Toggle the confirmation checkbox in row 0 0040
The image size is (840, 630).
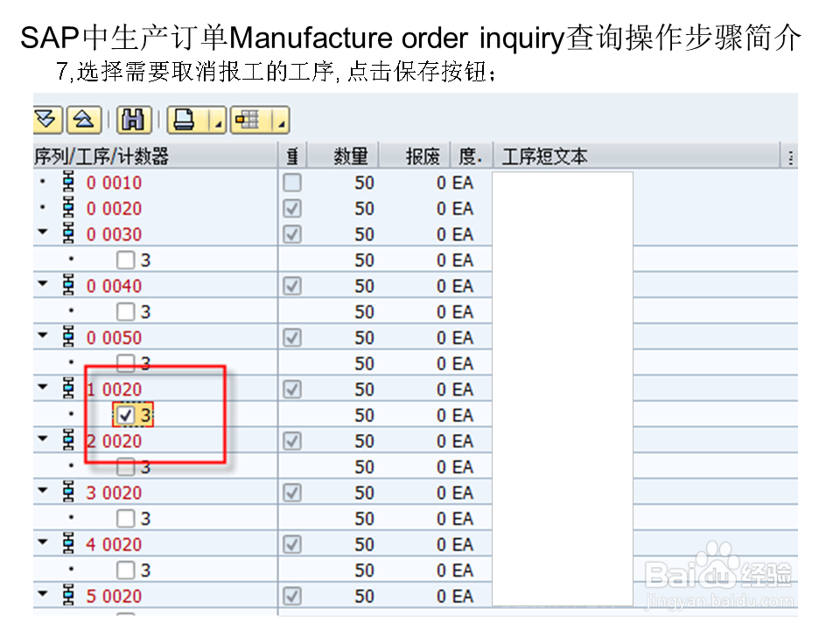(x=292, y=286)
